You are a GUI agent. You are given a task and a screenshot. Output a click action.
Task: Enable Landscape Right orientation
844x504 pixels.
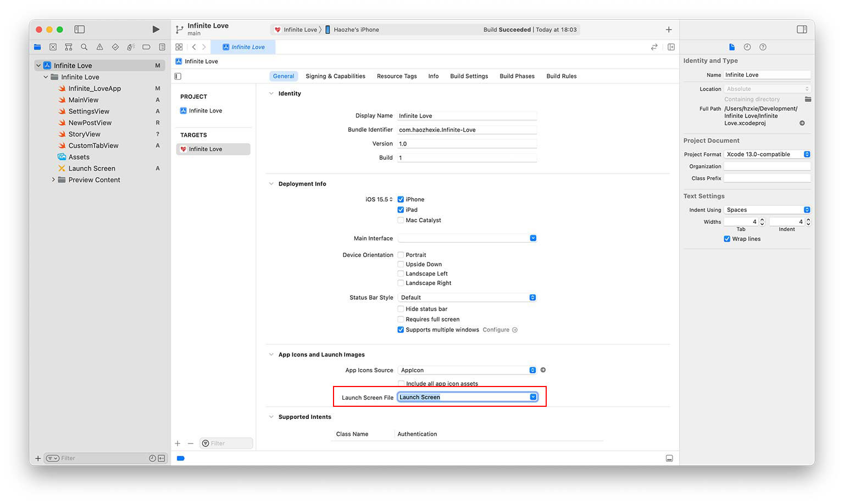[401, 283]
